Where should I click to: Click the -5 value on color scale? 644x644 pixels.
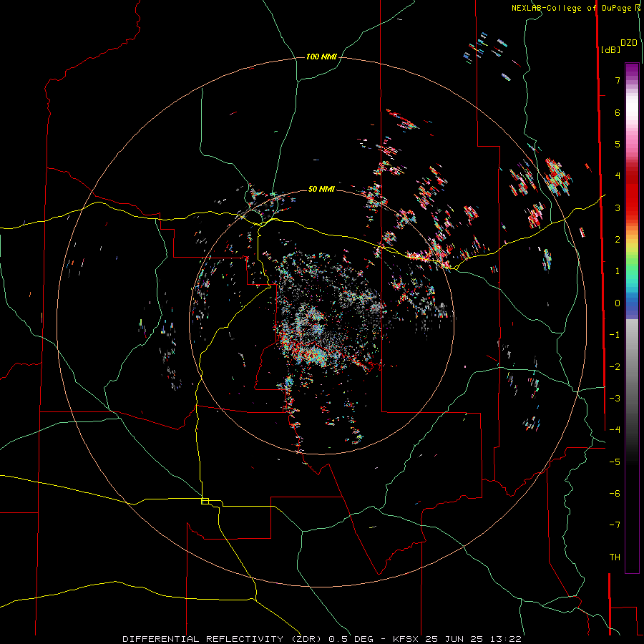click(x=615, y=462)
